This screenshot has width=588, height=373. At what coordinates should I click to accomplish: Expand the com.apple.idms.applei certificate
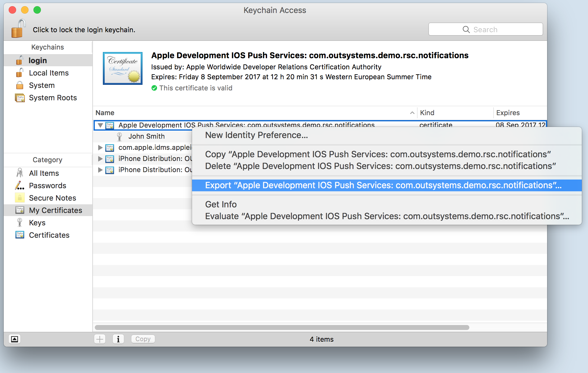100,148
